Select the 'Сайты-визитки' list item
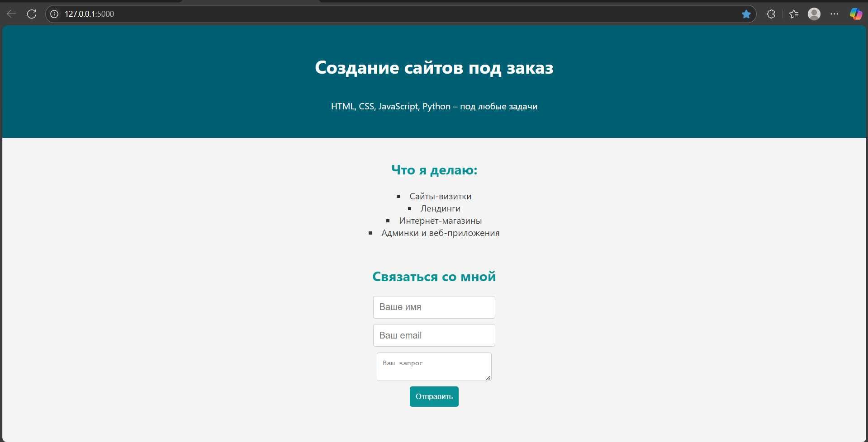Image resolution: width=868 pixels, height=442 pixels. (x=440, y=196)
